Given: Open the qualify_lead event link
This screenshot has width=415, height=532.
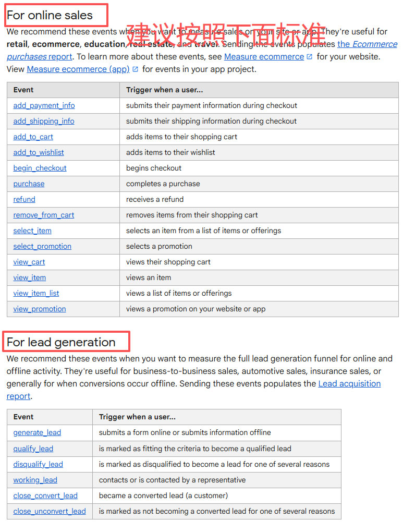Looking at the screenshot, I should click(x=33, y=449).
